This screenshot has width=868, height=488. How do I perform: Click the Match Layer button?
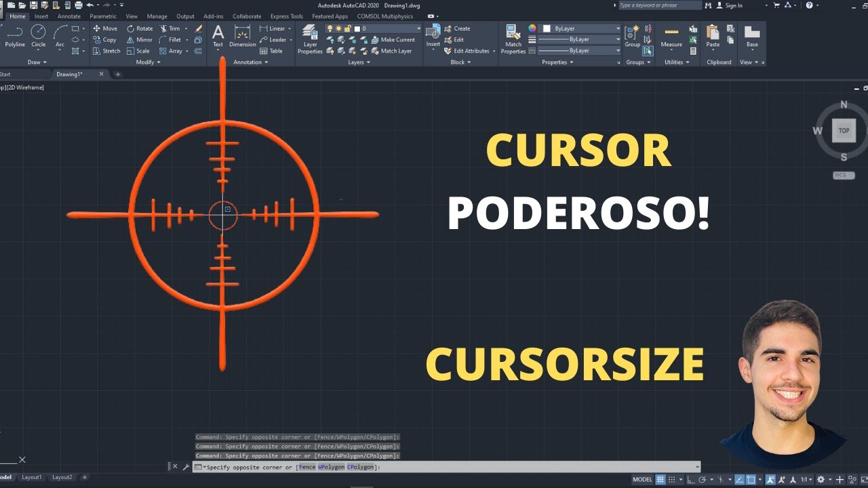391,51
